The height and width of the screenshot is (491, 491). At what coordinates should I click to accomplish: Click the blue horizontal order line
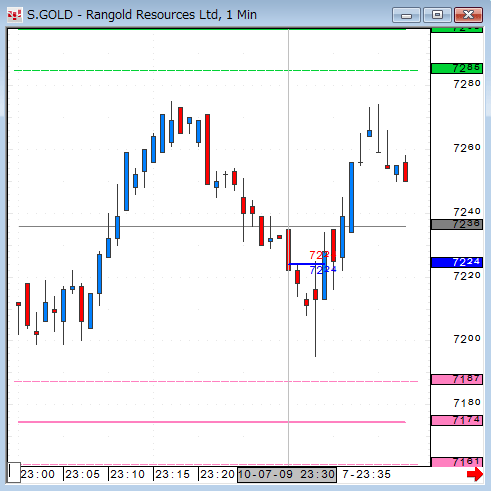306,264
